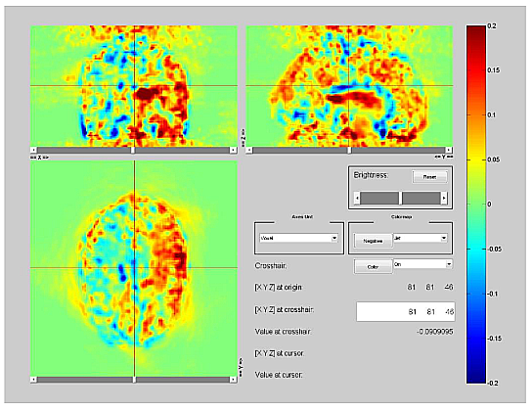Click the axial view scrollbar thumb
The image size is (532, 410).
coord(134,380)
